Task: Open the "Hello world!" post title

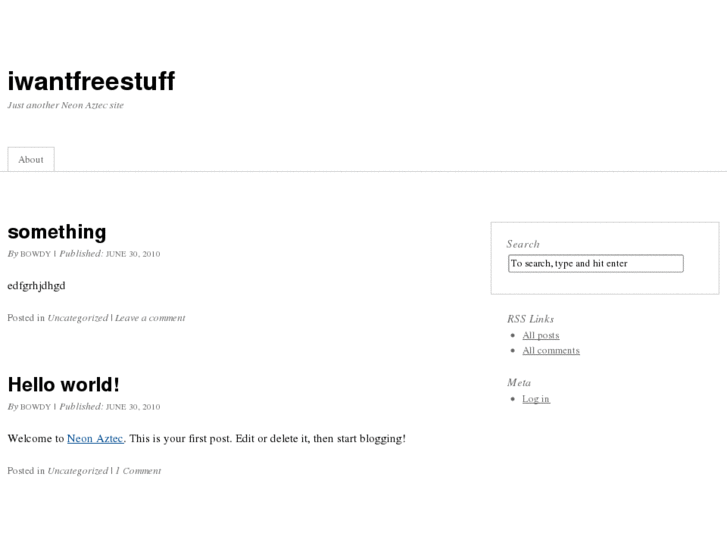Action: (63, 385)
